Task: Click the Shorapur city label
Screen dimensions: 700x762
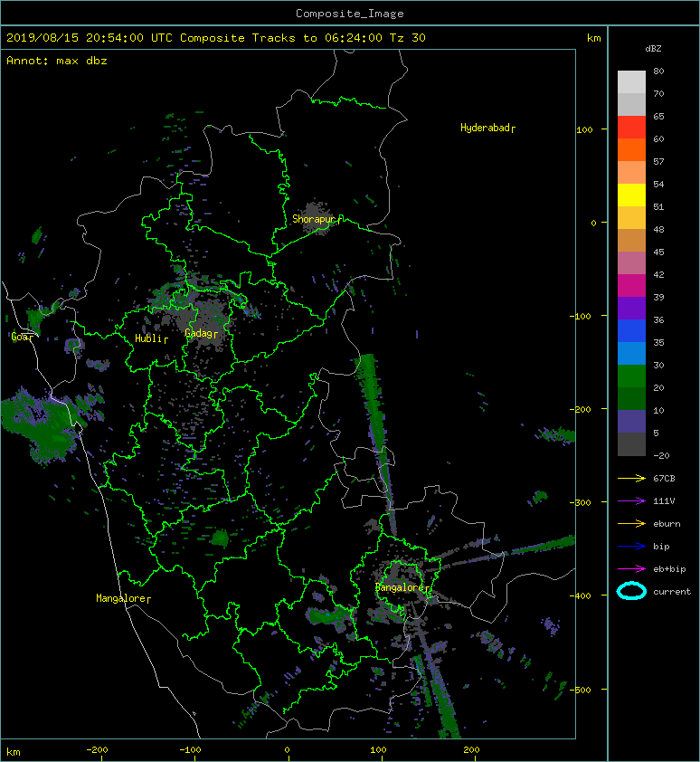Action: pyautogui.click(x=317, y=219)
